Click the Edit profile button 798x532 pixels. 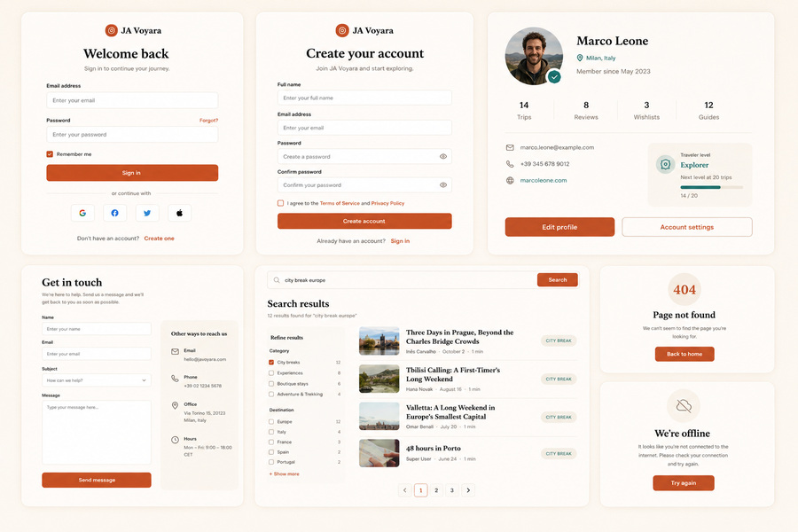point(559,227)
